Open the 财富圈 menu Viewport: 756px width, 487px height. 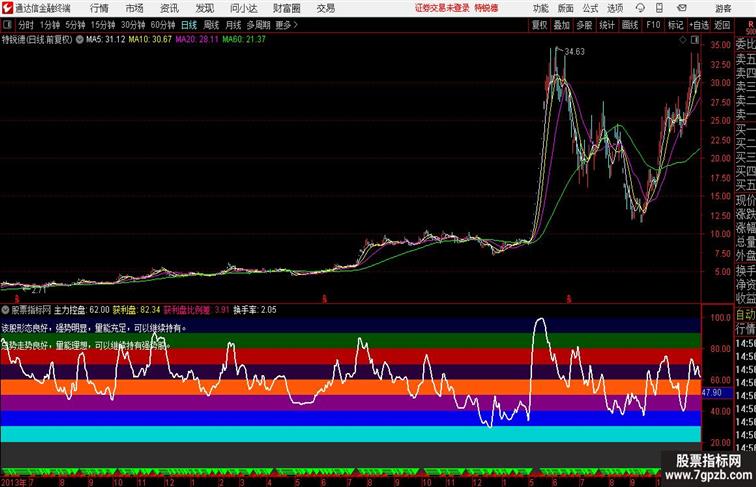[x=287, y=8]
